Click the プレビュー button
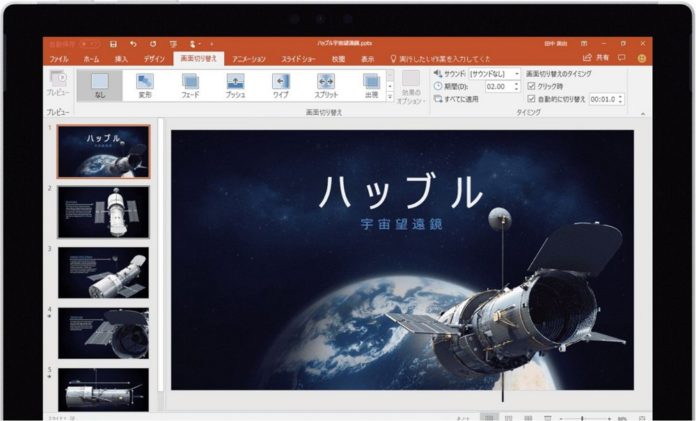 point(58,83)
